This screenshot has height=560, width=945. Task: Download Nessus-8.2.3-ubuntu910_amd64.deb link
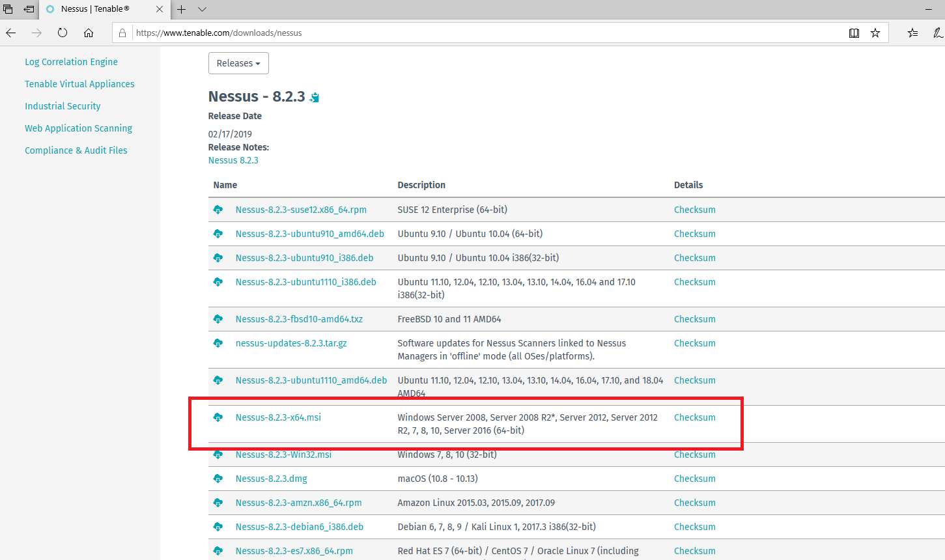[x=310, y=234]
